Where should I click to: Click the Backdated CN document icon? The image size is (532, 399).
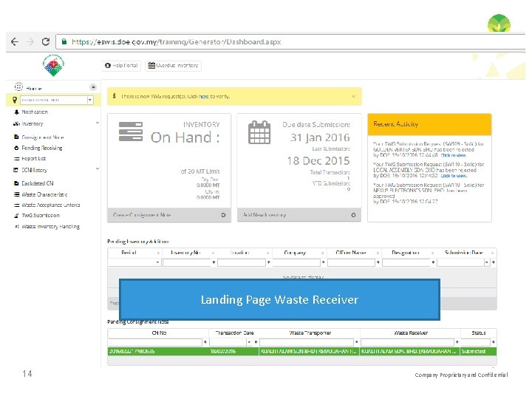tap(16, 183)
